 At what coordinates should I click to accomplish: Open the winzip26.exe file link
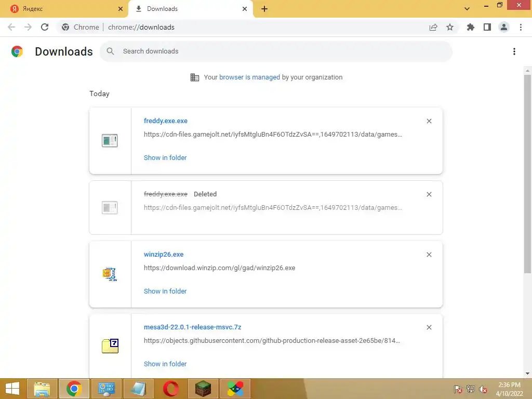coord(164,255)
